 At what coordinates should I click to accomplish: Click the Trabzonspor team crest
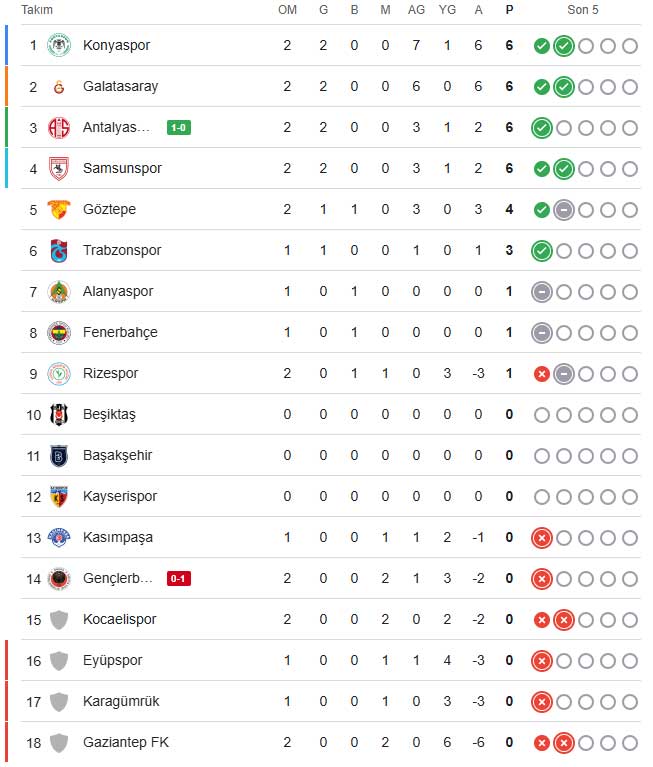pos(60,250)
